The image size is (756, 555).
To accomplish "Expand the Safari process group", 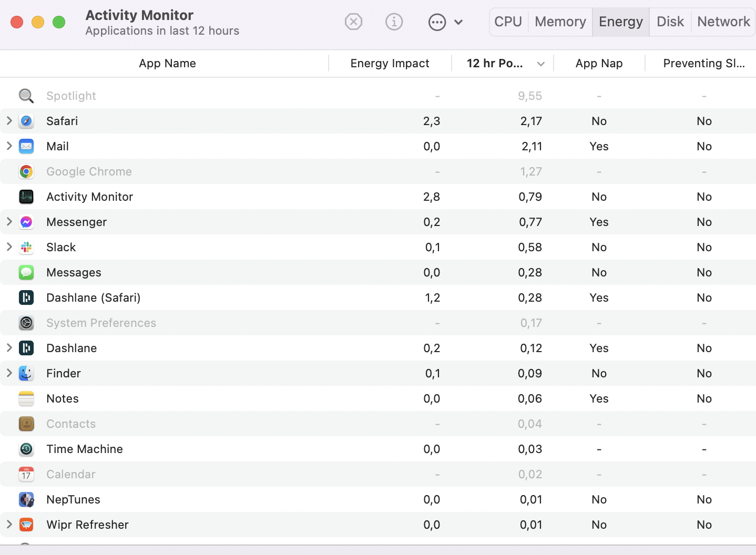I will coord(9,121).
